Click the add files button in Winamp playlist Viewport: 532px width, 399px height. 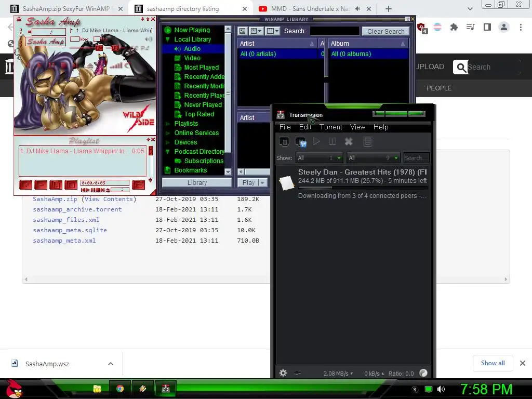pyautogui.click(x=26, y=185)
